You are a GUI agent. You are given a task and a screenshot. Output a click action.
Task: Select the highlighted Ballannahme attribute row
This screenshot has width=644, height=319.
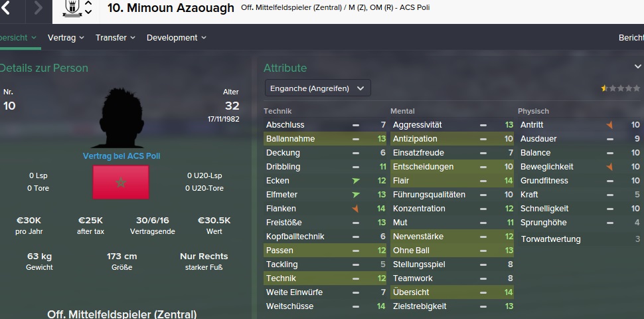point(325,139)
